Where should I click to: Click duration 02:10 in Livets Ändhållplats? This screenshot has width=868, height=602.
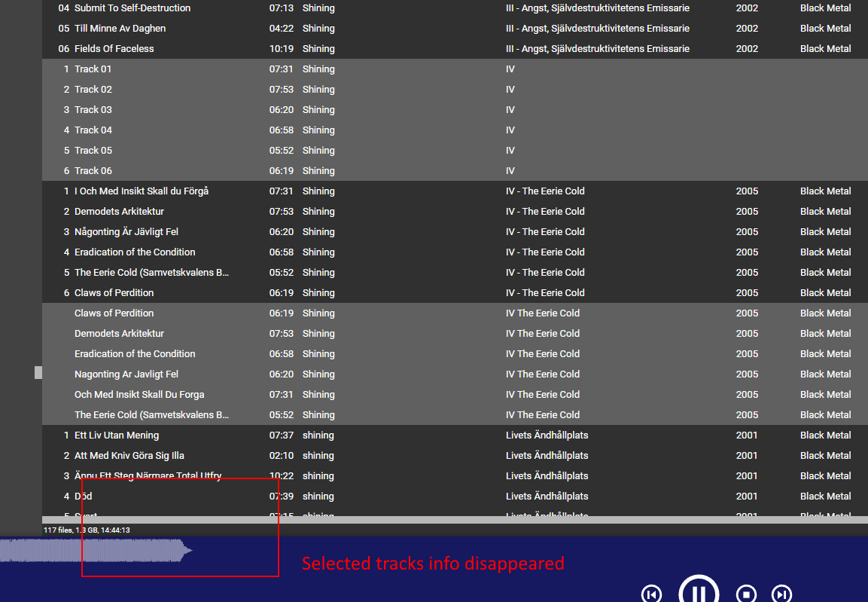[x=282, y=456]
